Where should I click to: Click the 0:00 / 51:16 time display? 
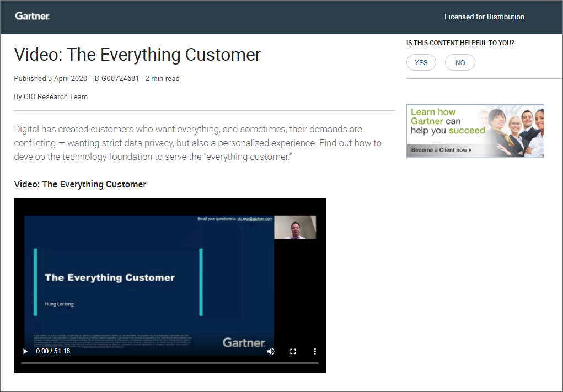(x=53, y=351)
